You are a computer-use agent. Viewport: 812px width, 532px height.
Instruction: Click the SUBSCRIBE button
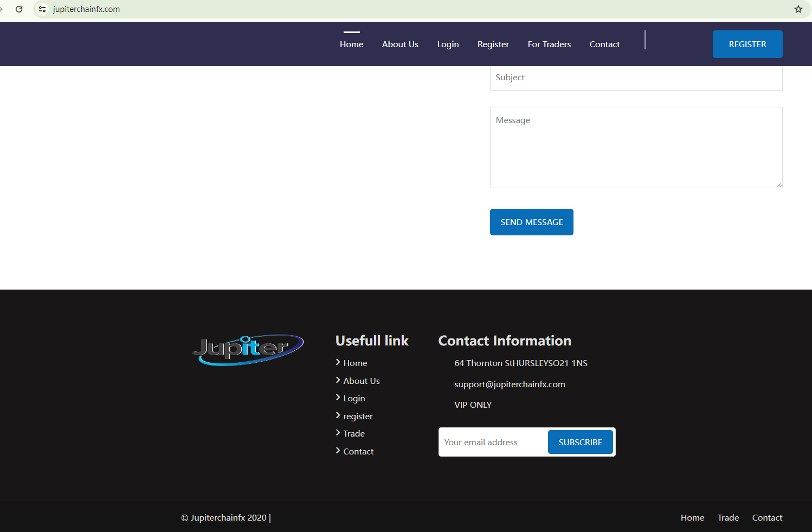tap(581, 443)
